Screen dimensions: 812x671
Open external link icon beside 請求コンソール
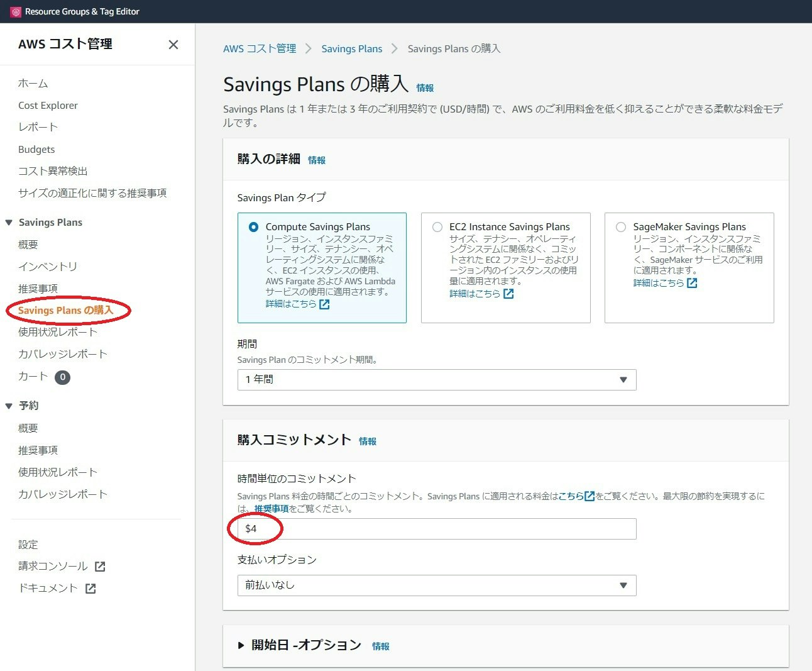tap(100, 567)
